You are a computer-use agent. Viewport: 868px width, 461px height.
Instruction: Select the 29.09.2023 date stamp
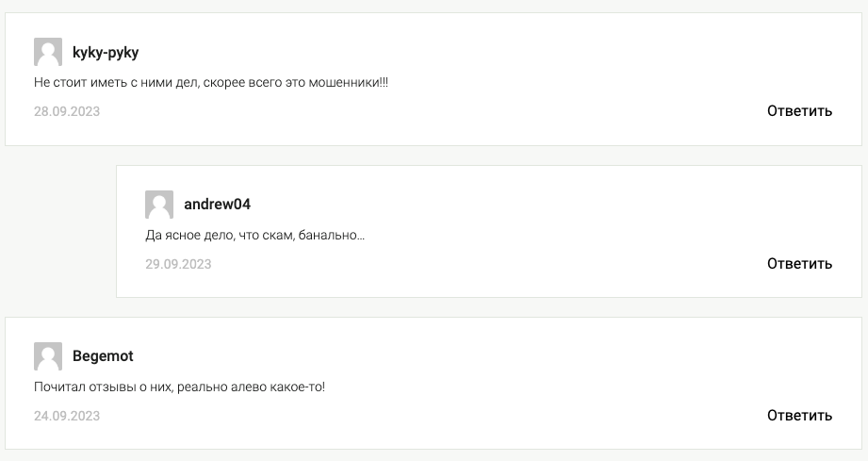178,264
